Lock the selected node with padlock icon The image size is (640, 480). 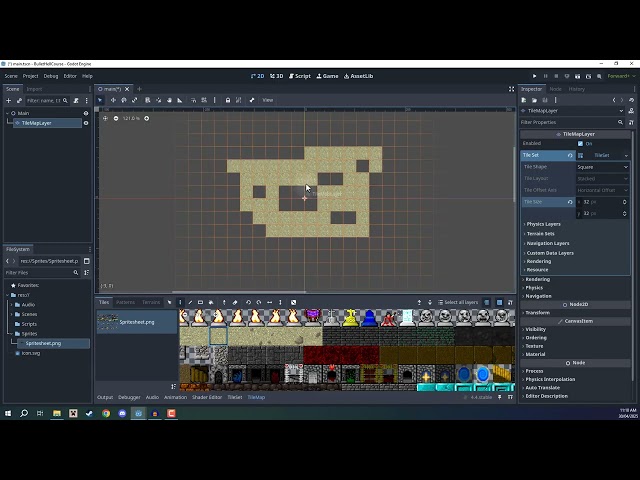(228, 100)
